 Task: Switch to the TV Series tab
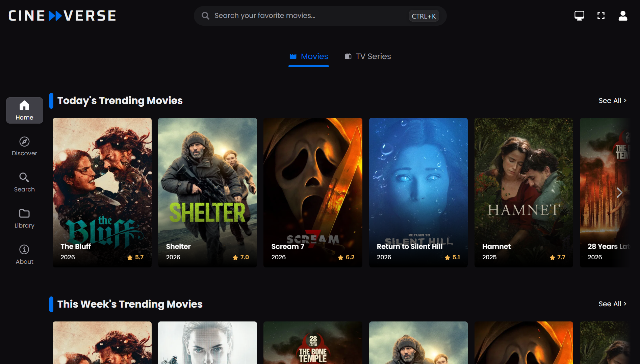367,56
